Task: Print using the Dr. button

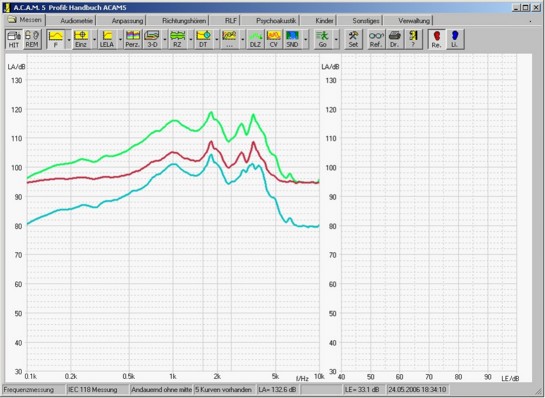Action: [394, 39]
